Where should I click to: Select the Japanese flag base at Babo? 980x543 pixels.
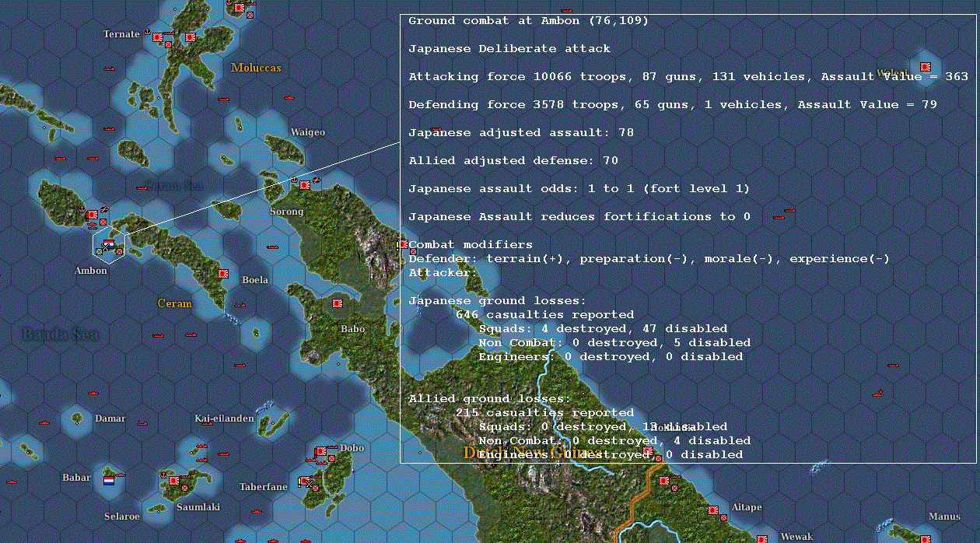click(x=338, y=303)
